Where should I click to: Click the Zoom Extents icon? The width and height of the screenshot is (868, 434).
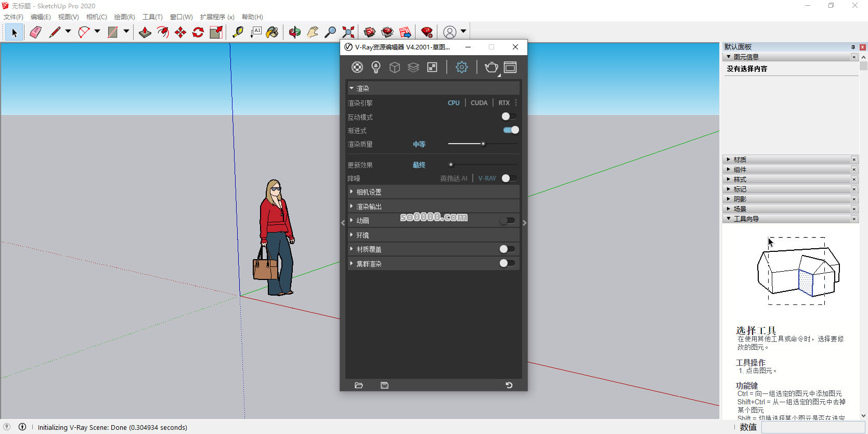tap(348, 32)
